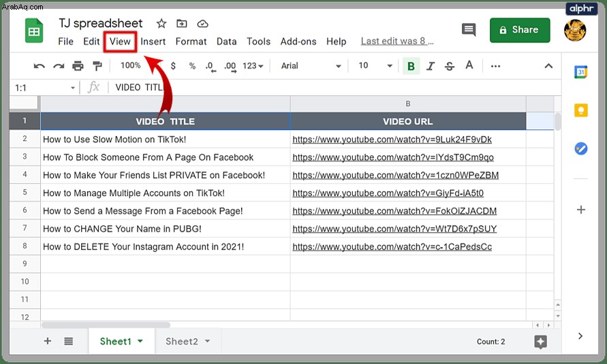Open the Last edit was 8 link
607x364 pixels.
[397, 42]
